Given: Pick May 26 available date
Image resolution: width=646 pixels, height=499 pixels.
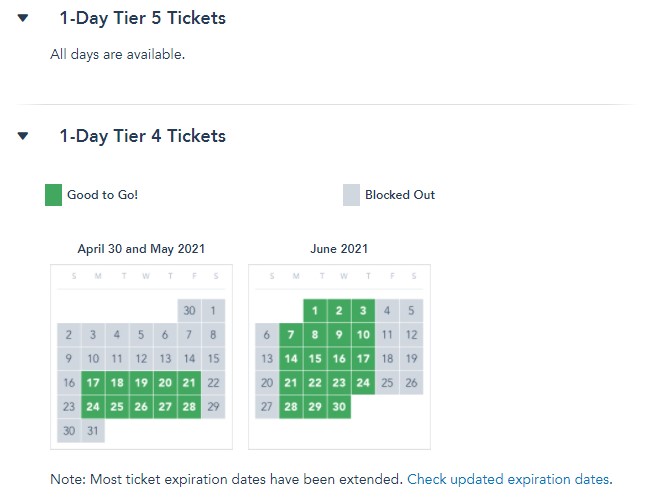Looking at the screenshot, I should coord(141,407).
